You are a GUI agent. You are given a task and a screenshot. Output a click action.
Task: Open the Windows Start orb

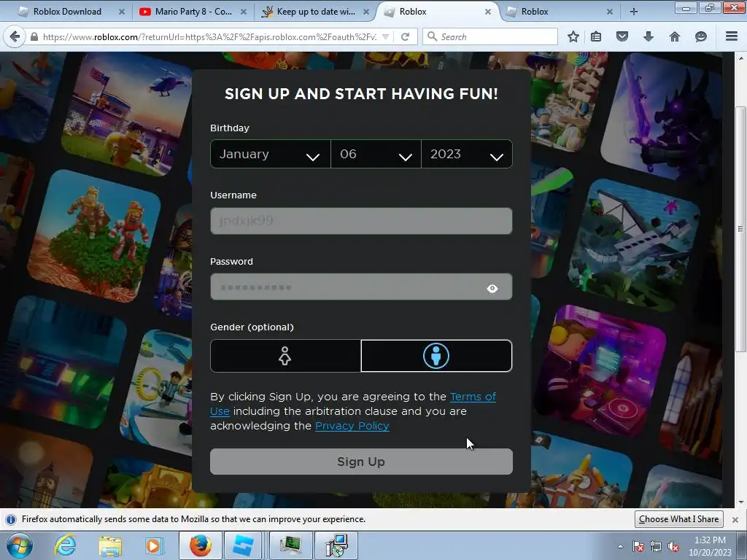tap(20, 545)
